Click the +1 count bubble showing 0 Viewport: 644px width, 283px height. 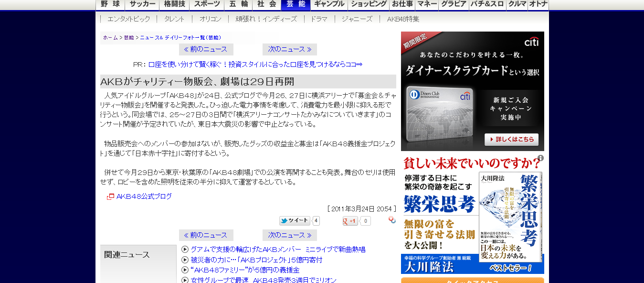365,221
